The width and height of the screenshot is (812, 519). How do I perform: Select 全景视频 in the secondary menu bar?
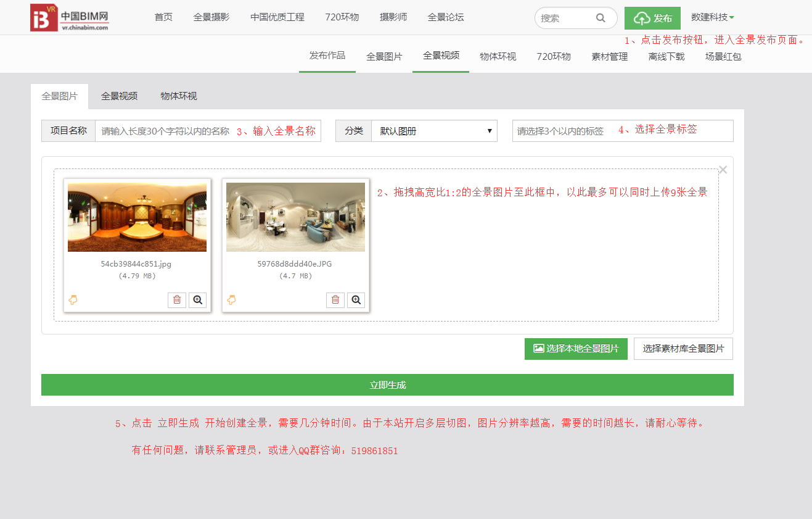pyautogui.click(x=441, y=56)
